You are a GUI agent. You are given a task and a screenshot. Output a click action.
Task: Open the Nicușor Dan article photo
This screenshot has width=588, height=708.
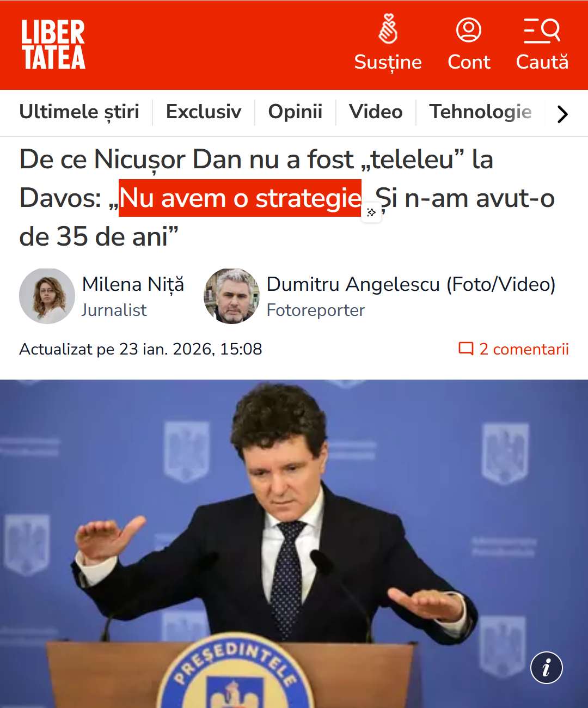[x=294, y=544]
